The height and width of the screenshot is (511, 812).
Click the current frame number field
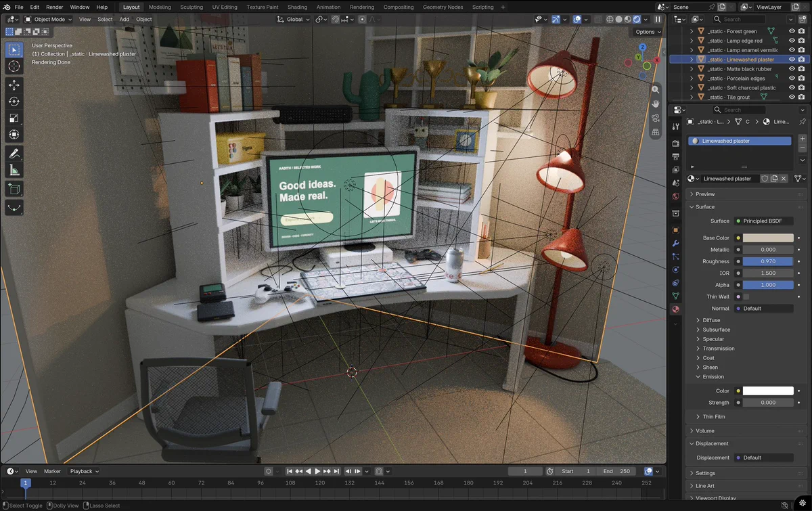coord(525,471)
